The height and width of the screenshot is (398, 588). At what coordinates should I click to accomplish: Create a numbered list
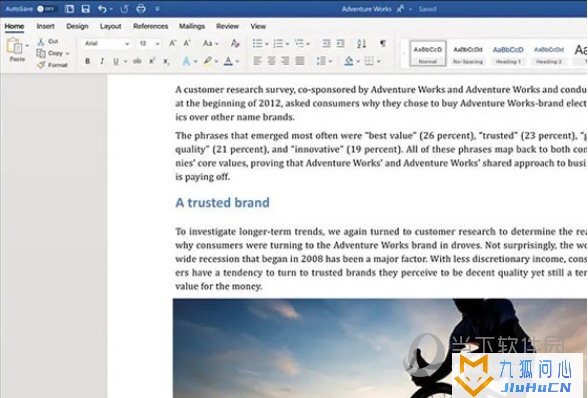pyautogui.click(x=278, y=44)
